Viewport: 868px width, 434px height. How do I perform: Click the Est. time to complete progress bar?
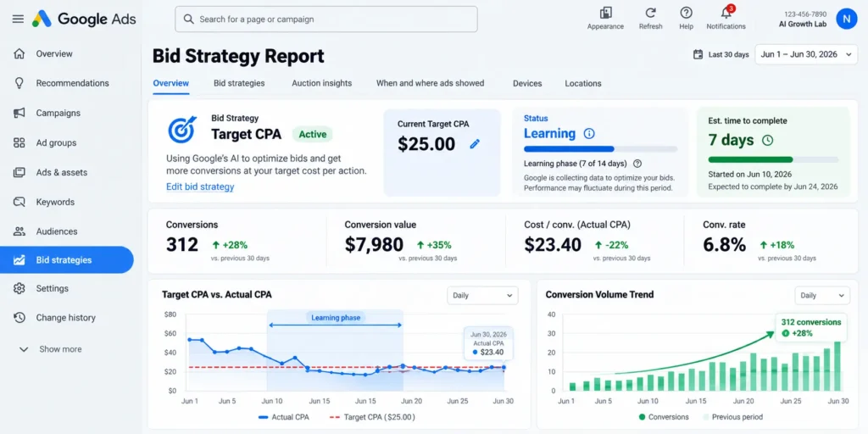point(773,159)
